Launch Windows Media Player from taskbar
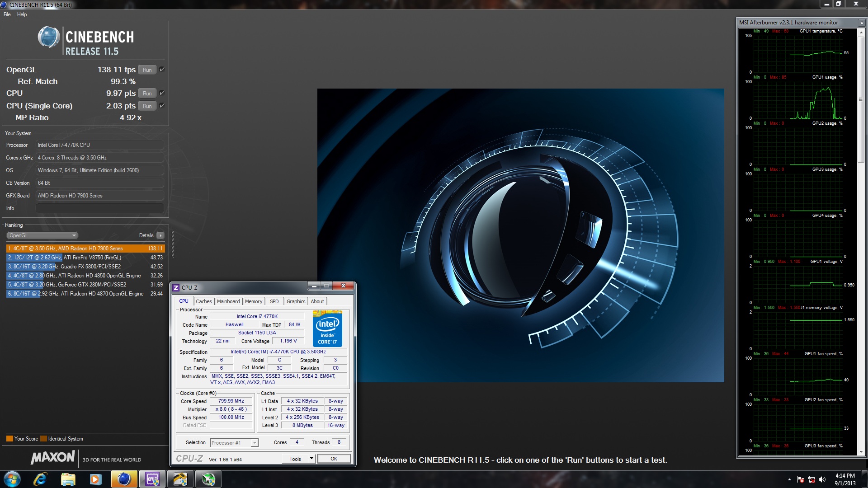The height and width of the screenshot is (488, 868). pos(95,479)
